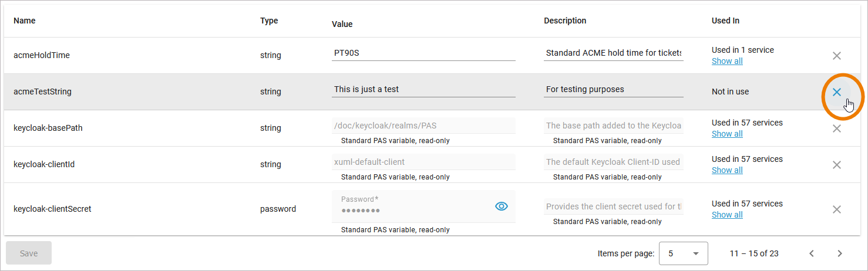Edit the 'For testing purposes' description field
The height and width of the screenshot is (271, 868).
click(613, 89)
